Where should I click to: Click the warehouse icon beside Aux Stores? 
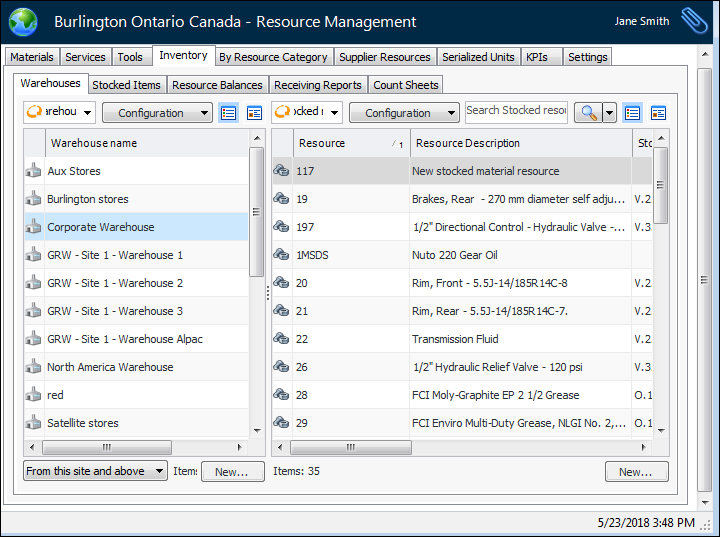[33, 171]
